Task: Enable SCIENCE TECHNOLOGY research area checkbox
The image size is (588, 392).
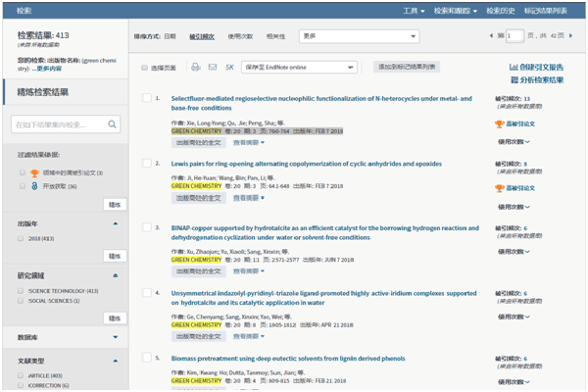Action: [x=22, y=290]
